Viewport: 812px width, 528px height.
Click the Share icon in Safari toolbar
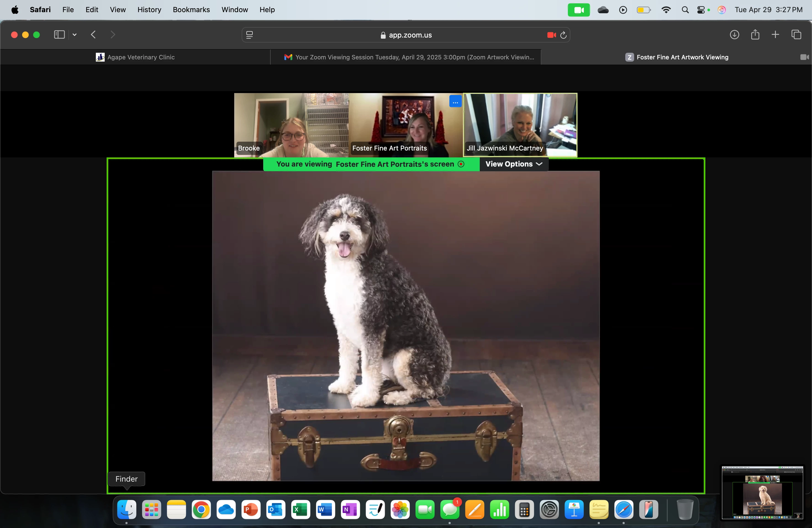755,35
